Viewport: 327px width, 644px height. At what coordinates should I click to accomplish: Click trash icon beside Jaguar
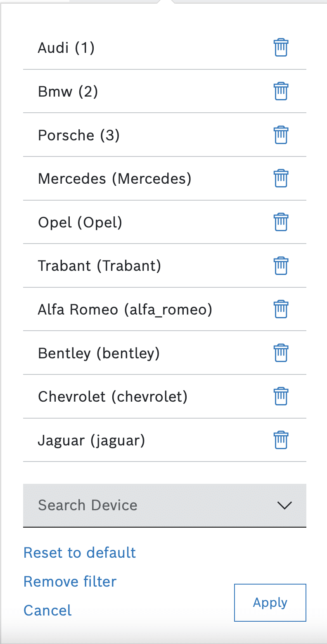(281, 440)
